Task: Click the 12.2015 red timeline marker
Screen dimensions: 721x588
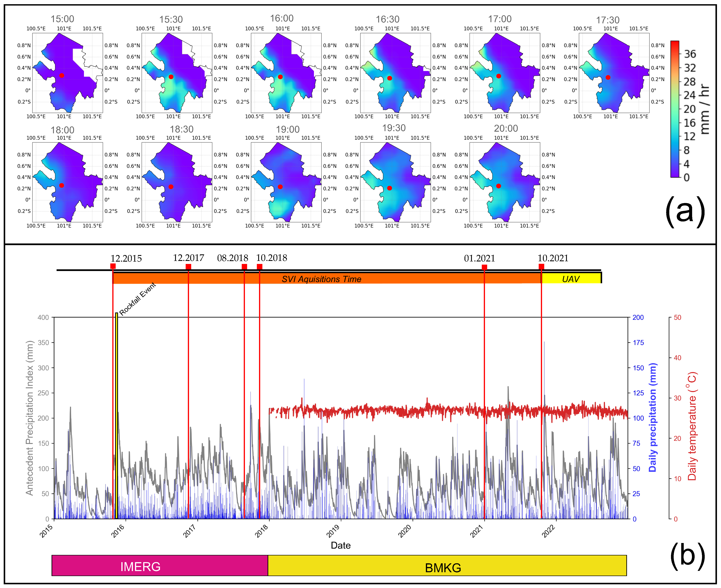Action: coord(113,266)
